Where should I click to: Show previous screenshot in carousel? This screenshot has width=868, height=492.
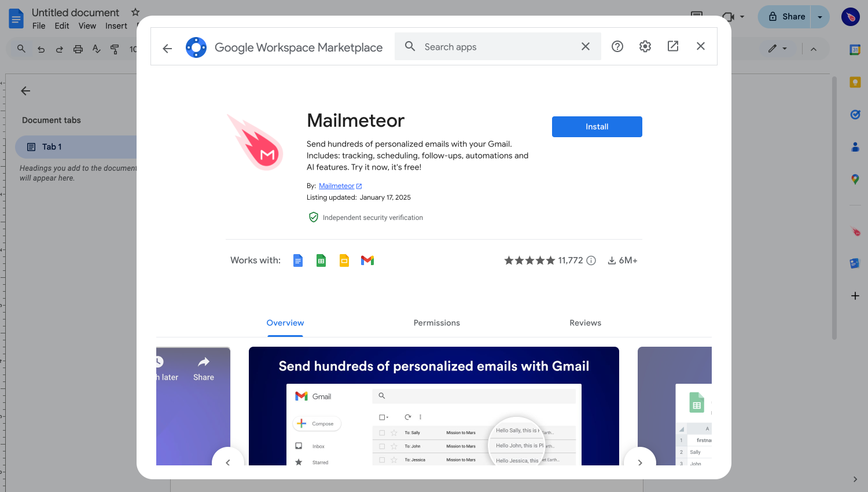[228, 462]
